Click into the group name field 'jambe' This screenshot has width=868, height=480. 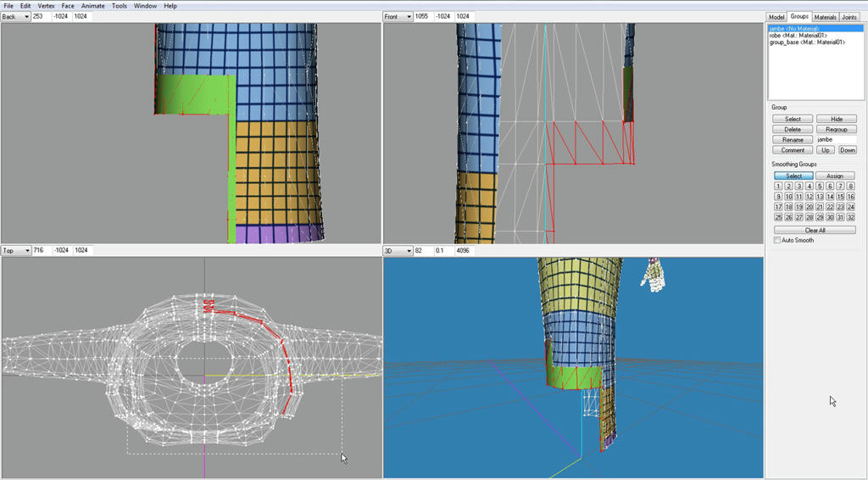pyautogui.click(x=837, y=140)
